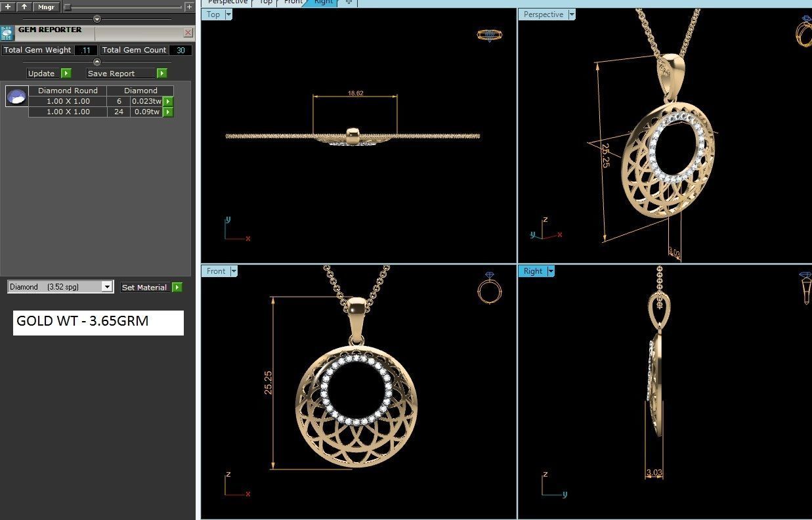Switch to the Right viewport tab
The width and height of the screenshot is (812, 520).
point(324,2)
